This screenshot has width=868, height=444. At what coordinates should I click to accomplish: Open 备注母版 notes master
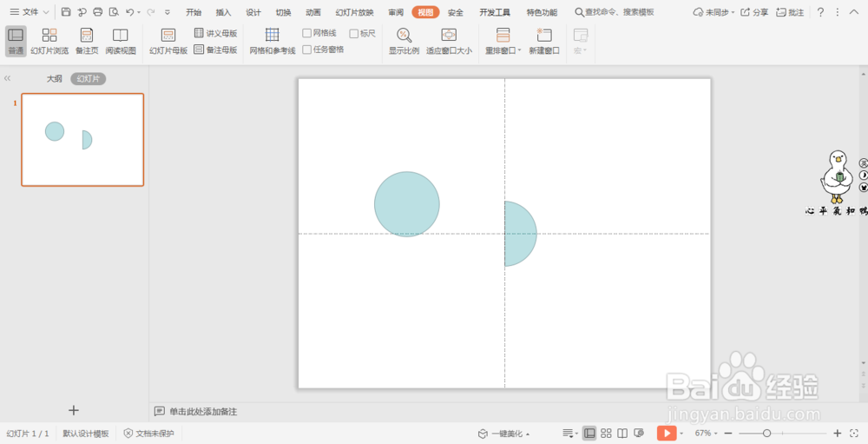(x=215, y=50)
